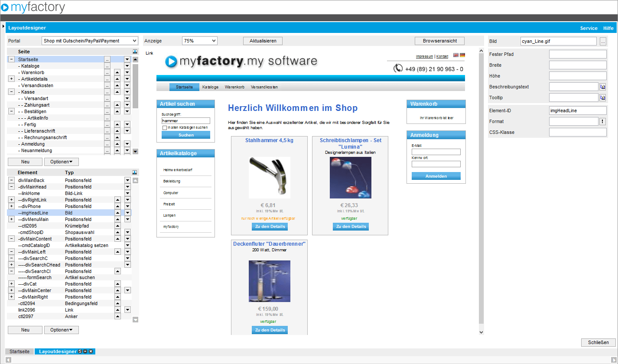This screenshot has height=364, width=618.
Task: Click sidebar expand arrow left of Layoutdesigner
Action: coord(3,27)
